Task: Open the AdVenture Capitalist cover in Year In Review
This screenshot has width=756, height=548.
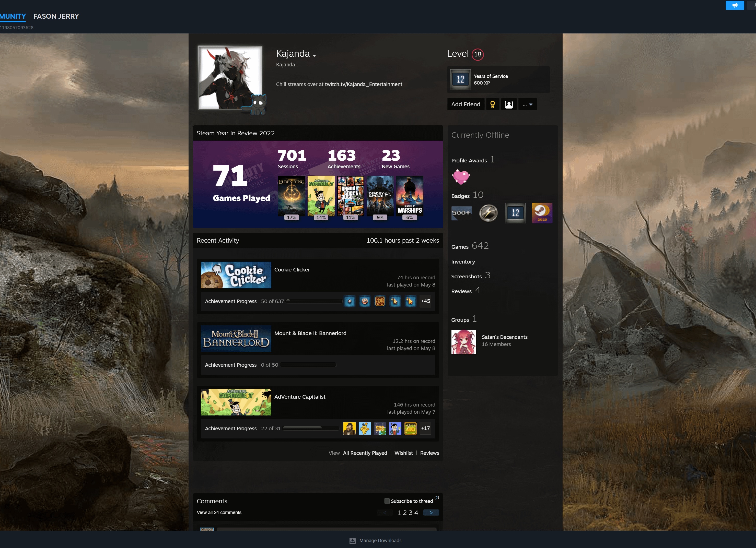Action: tap(321, 196)
